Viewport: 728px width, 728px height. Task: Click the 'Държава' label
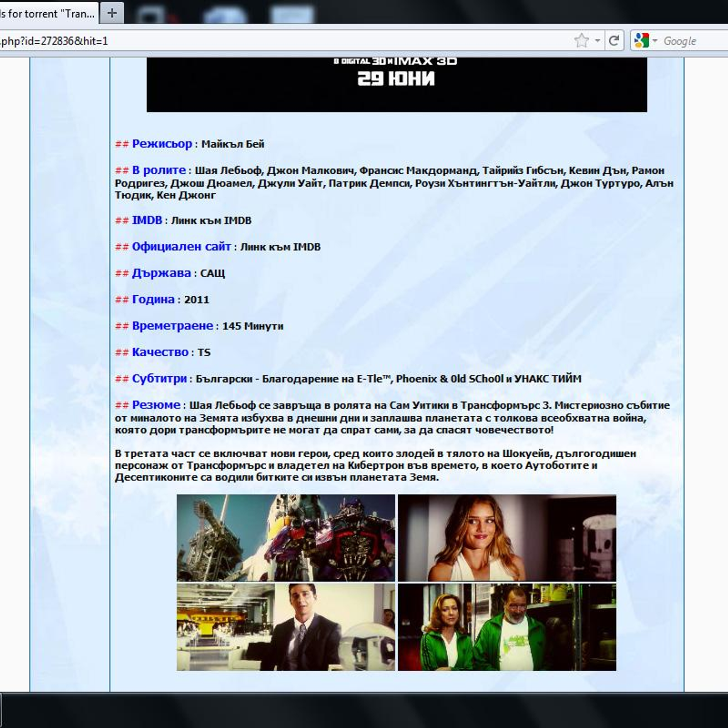[162, 273]
